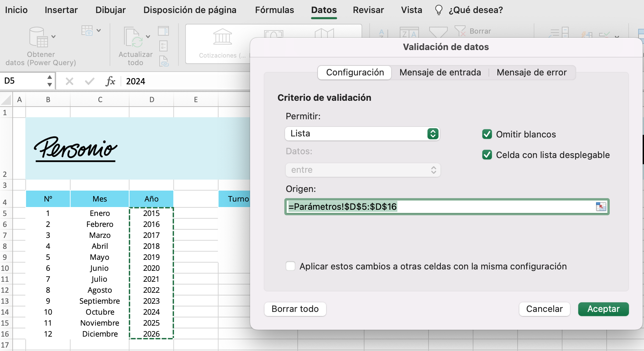Select the Cotizaciones data type
This screenshot has width=644, height=351.
coord(222,44)
